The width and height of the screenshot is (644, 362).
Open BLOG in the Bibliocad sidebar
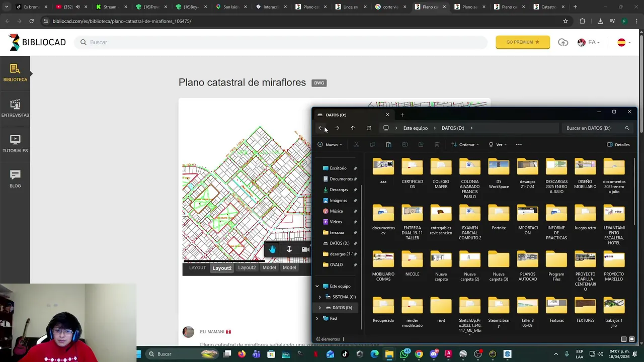[15, 179]
